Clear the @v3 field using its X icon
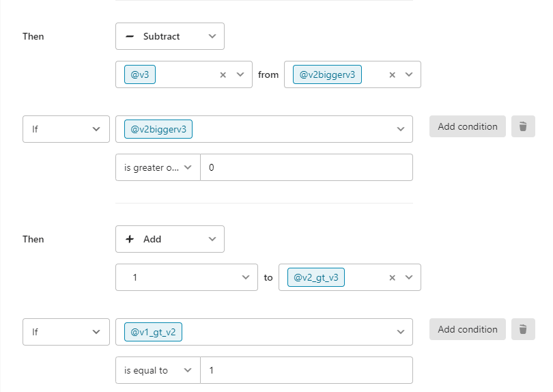This screenshot has width=553, height=392. click(x=223, y=75)
